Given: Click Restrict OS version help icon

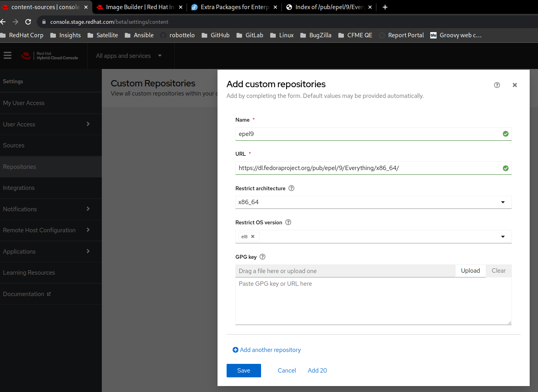Looking at the screenshot, I should pyautogui.click(x=288, y=222).
